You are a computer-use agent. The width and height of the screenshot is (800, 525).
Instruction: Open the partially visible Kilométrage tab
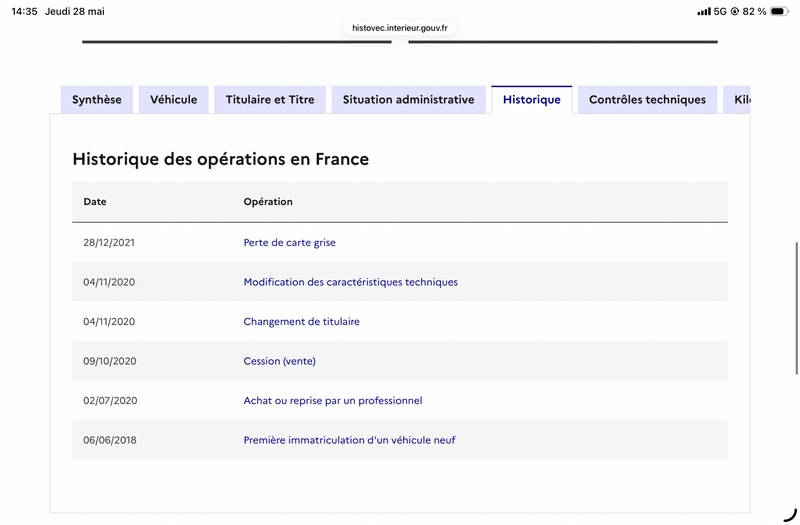(x=737, y=99)
